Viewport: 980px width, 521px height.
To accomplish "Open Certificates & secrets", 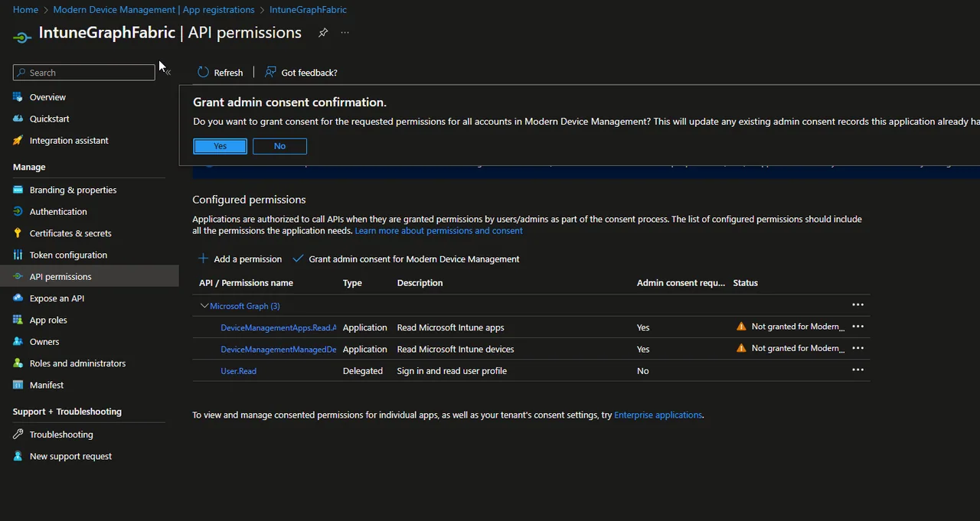I will pyautogui.click(x=70, y=233).
